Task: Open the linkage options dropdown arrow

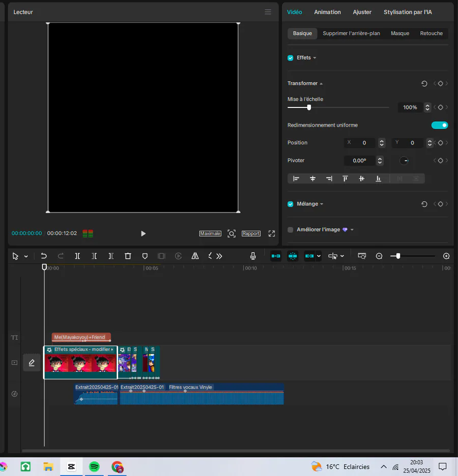Action: (319, 256)
